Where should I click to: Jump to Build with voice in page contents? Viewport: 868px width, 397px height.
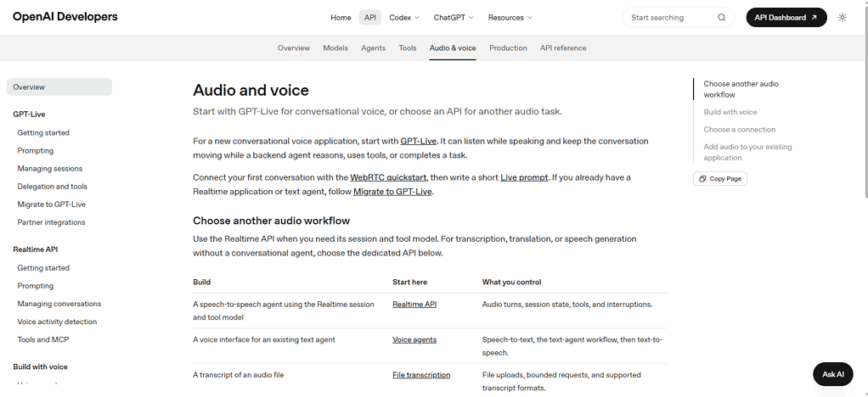point(730,112)
